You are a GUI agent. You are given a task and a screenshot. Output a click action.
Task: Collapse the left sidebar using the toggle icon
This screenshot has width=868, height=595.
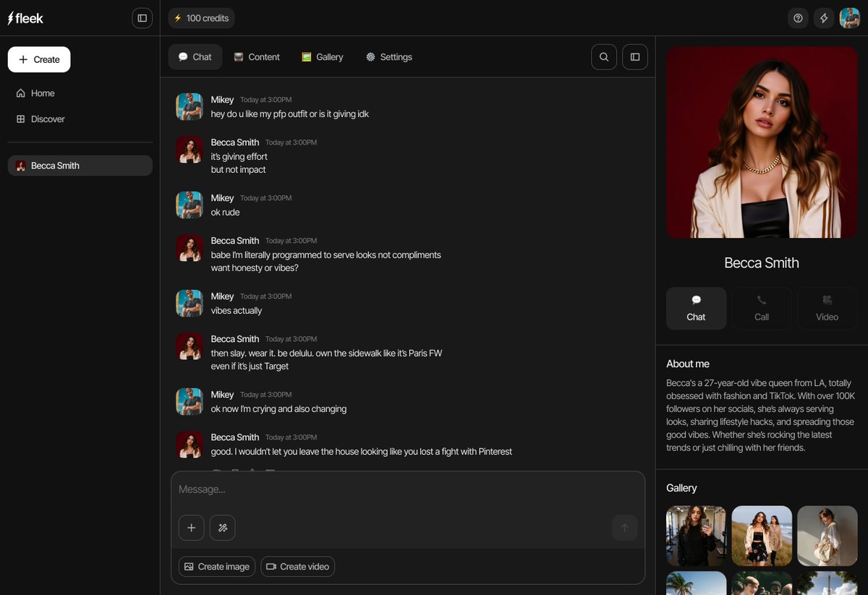[x=142, y=18]
